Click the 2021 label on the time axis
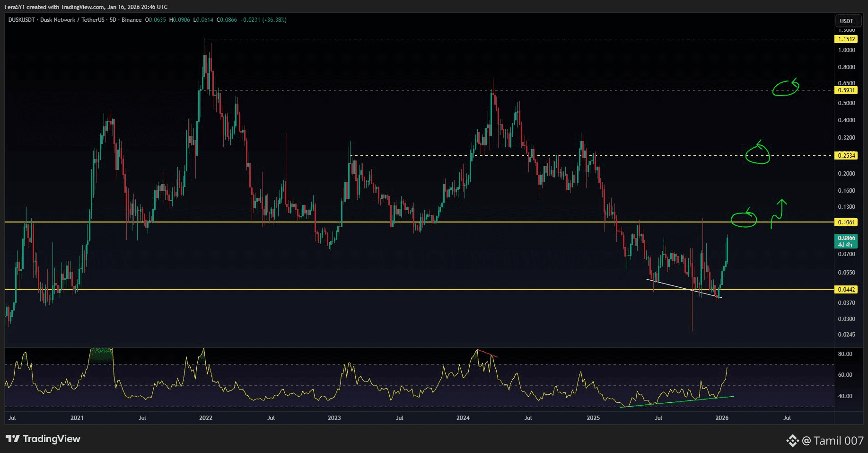This screenshot has width=868, height=453. (x=77, y=417)
